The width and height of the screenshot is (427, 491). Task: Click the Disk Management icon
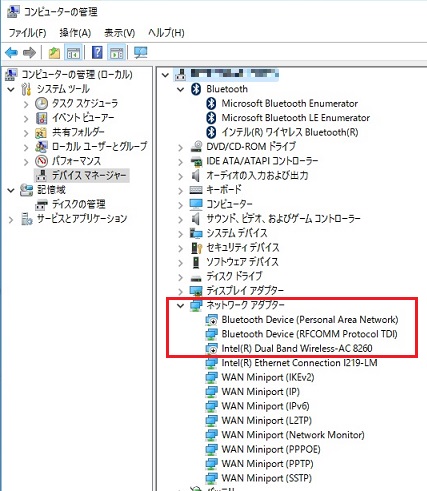[41, 204]
